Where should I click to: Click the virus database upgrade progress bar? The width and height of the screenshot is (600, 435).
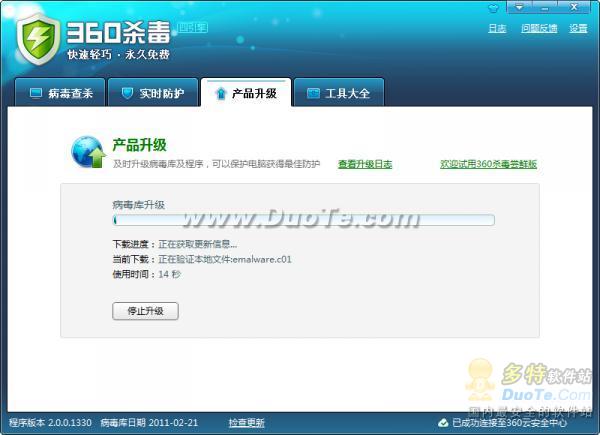(304, 220)
